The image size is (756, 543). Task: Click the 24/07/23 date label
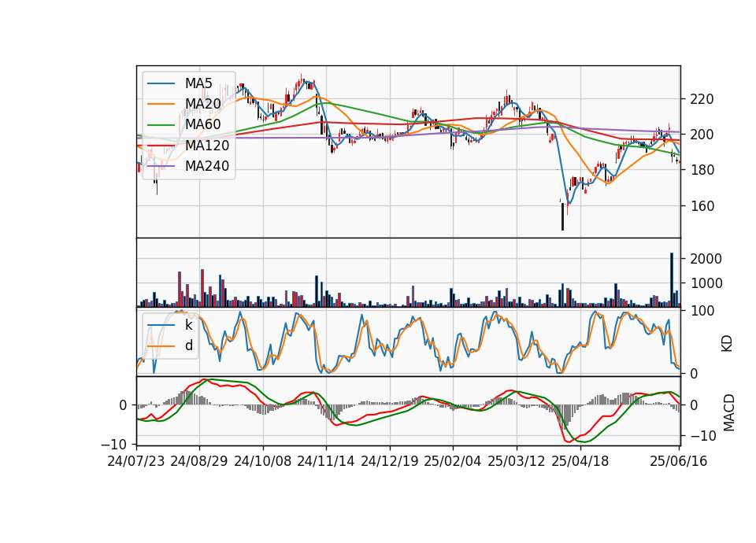pyautogui.click(x=136, y=461)
